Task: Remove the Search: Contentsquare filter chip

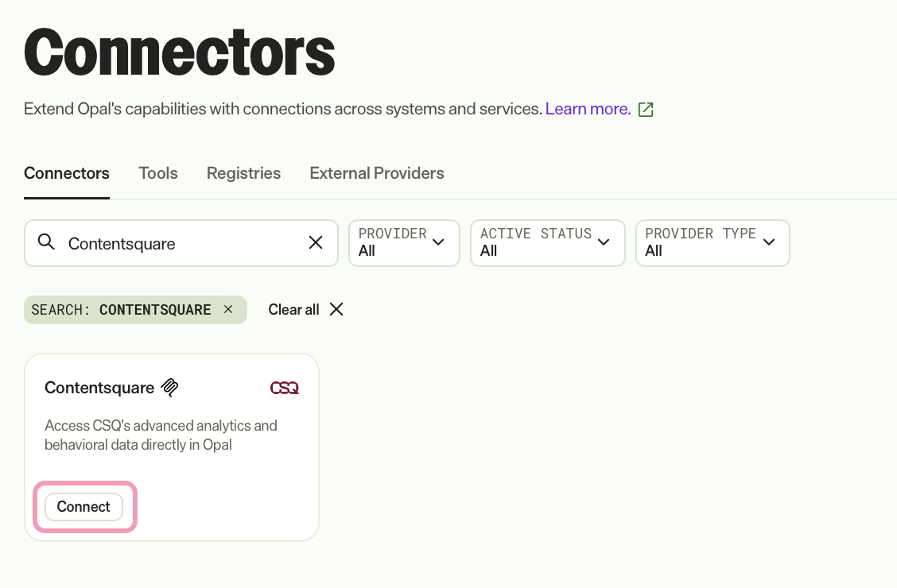Action: click(228, 309)
